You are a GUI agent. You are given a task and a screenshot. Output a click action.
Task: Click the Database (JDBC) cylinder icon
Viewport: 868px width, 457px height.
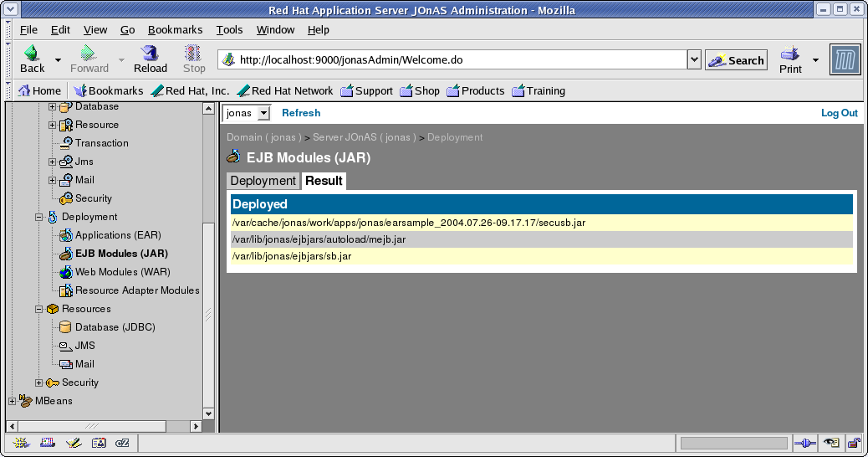(65, 326)
